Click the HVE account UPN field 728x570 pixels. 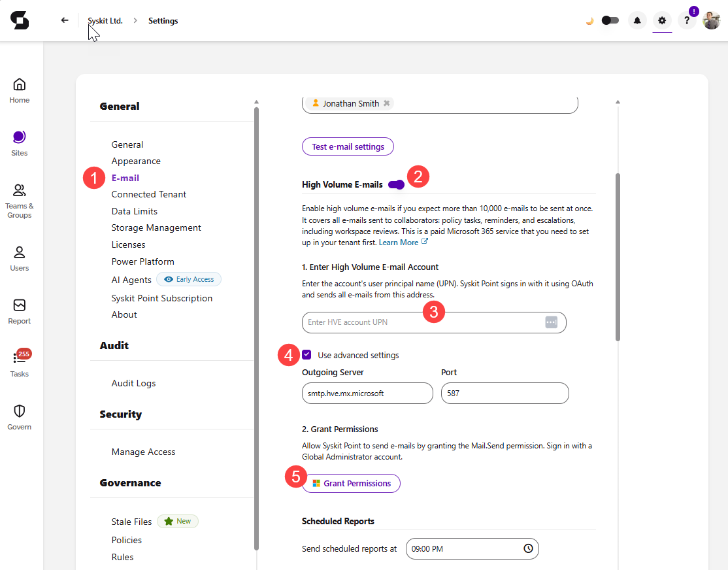(x=434, y=322)
